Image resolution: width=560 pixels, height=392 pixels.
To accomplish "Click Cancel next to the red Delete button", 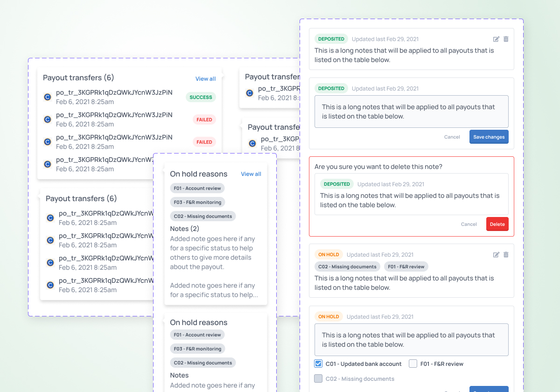I will tap(469, 224).
